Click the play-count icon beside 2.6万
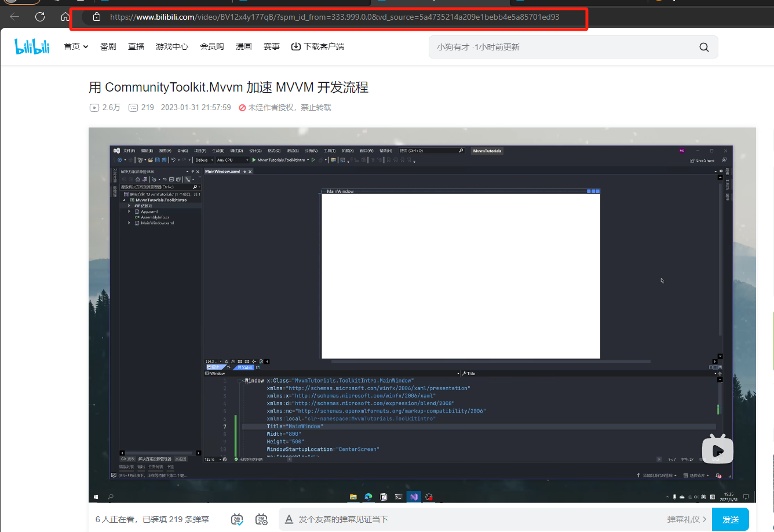774x532 pixels. coord(94,107)
